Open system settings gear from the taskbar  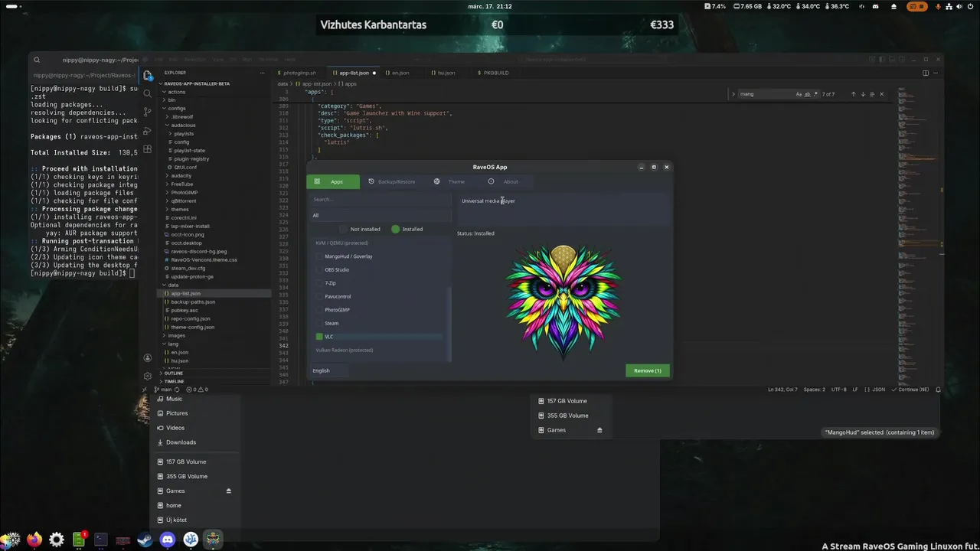click(56, 540)
